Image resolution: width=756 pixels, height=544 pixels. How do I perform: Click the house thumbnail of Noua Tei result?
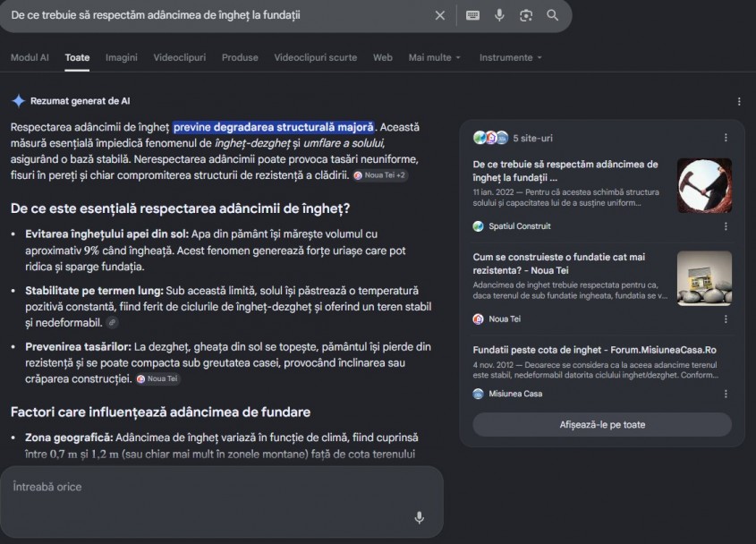(704, 278)
